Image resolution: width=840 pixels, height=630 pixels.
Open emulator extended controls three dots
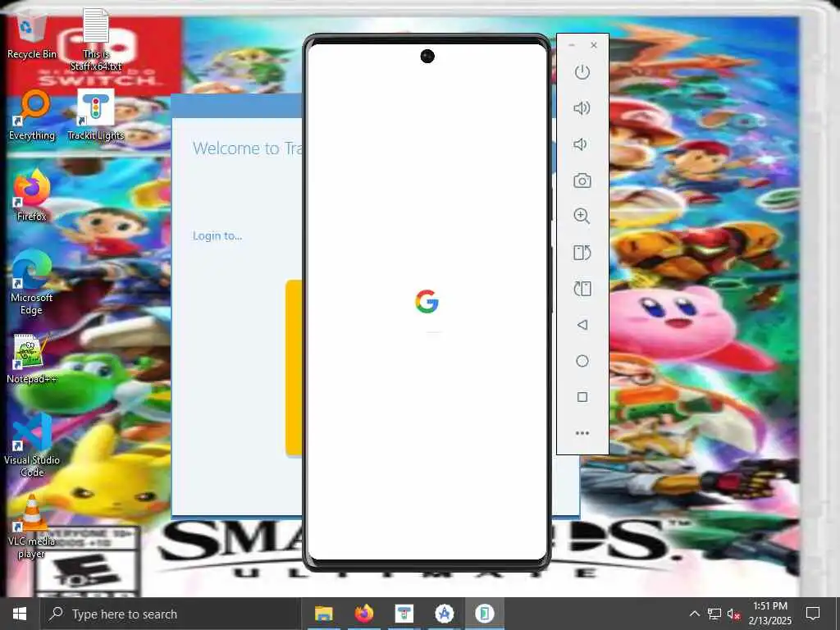(x=582, y=433)
